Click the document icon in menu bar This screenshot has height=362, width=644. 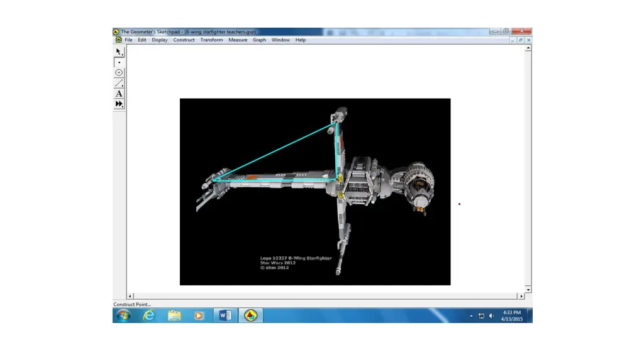[118, 40]
